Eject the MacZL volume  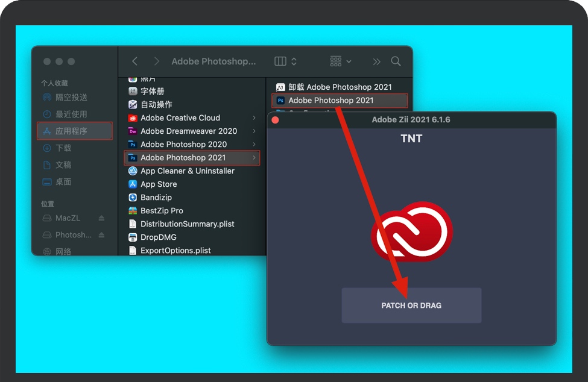click(x=101, y=218)
